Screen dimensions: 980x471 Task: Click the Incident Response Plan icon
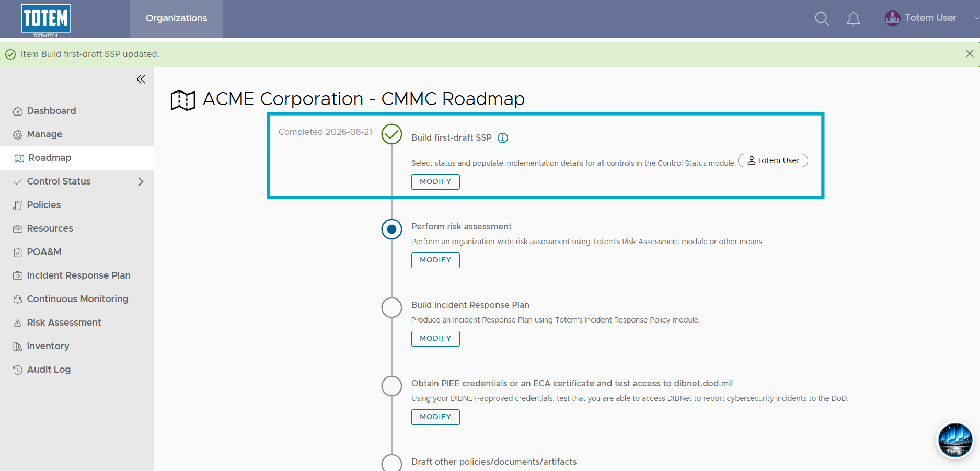point(18,276)
